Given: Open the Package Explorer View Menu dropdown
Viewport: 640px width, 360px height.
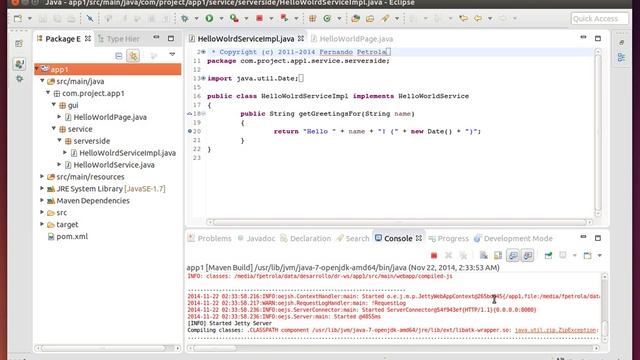Looking at the screenshot, I should coord(172,55).
